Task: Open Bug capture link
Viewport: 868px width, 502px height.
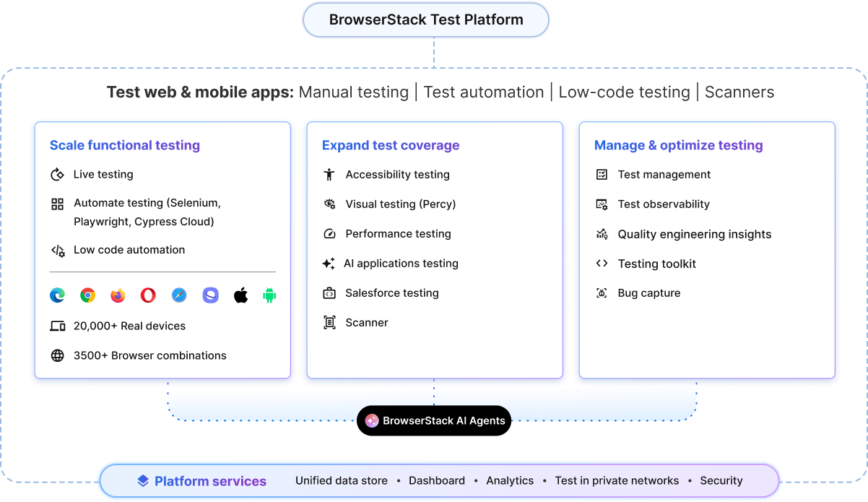Action: (x=649, y=293)
